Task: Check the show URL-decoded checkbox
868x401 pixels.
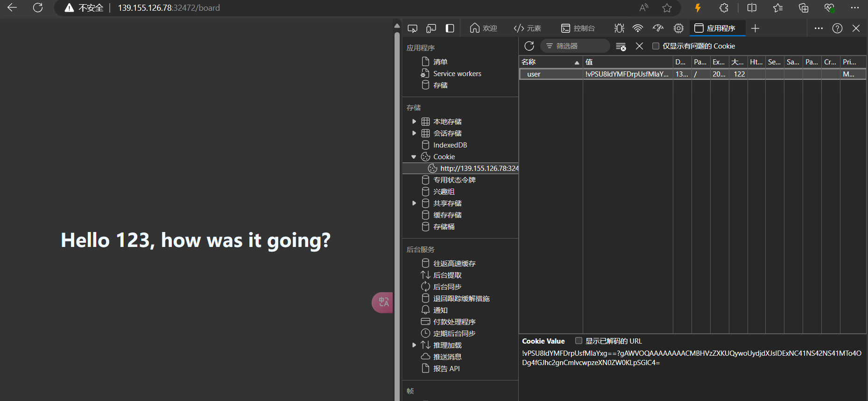Action: point(579,341)
